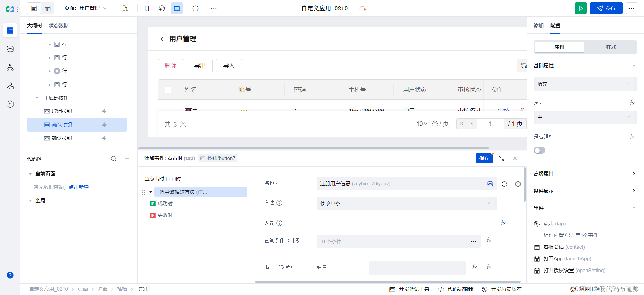Check the table header select-all checkbox
This screenshot has width=644, height=295.
pyautogui.click(x=168, y=90)
